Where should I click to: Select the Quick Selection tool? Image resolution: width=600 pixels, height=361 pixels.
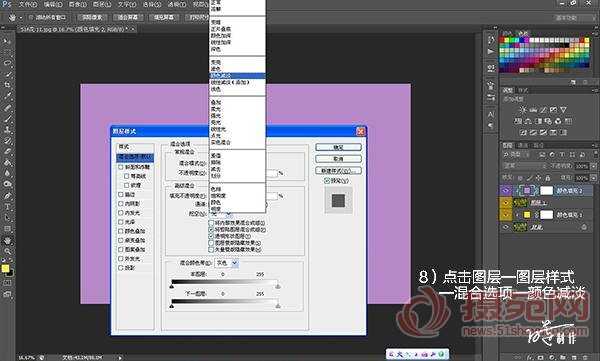coord(7,74)
